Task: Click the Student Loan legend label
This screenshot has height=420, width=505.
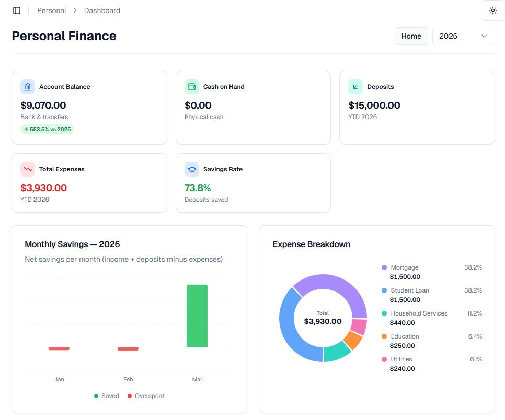Action: tap(409, 290)
